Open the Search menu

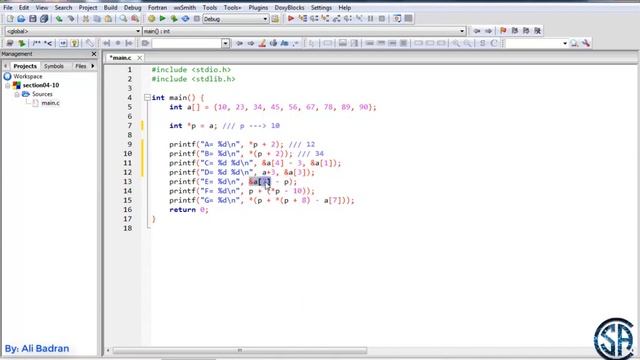click(63, 7)
